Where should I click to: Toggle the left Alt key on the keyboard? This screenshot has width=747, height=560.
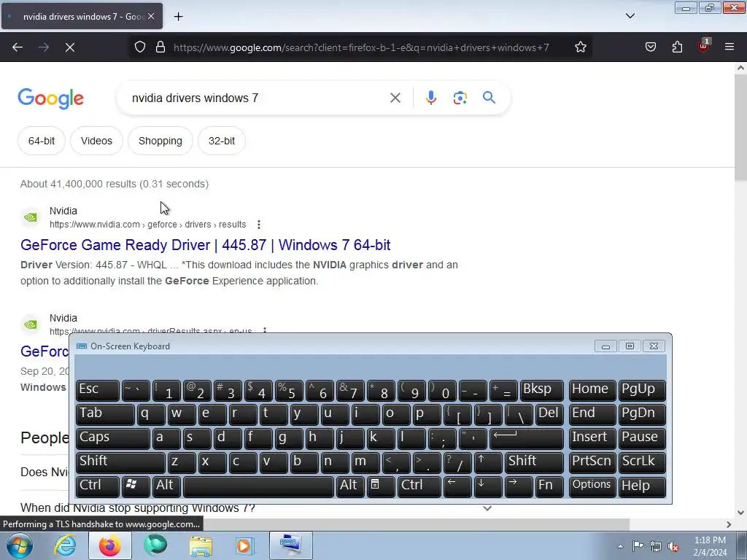pyautogui.click(x=167, y=486)
